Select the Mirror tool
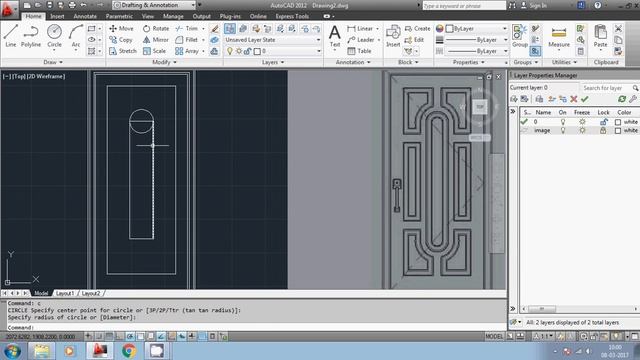 (x=156, y=40)
